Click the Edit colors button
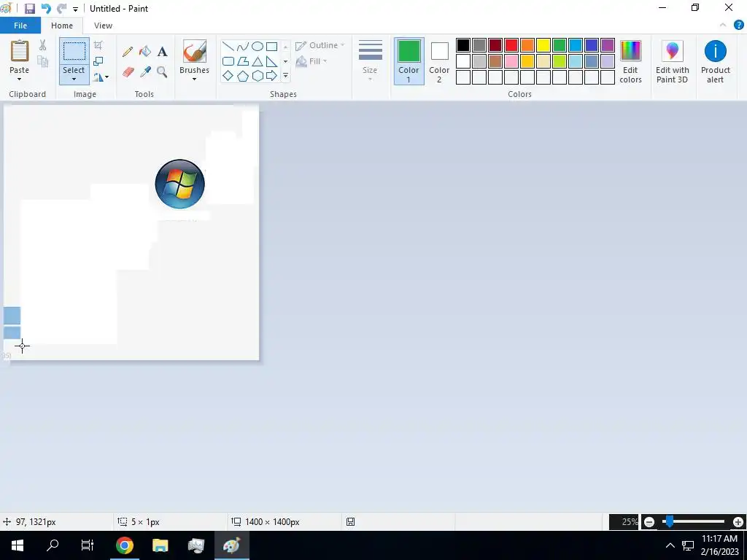Viewport: 747px width, 560px height. (x=630, y=61)
